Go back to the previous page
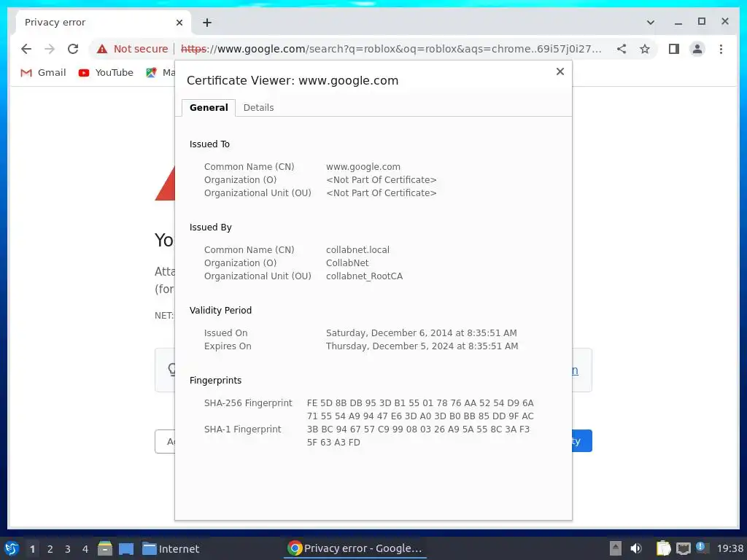 (26, 49)
